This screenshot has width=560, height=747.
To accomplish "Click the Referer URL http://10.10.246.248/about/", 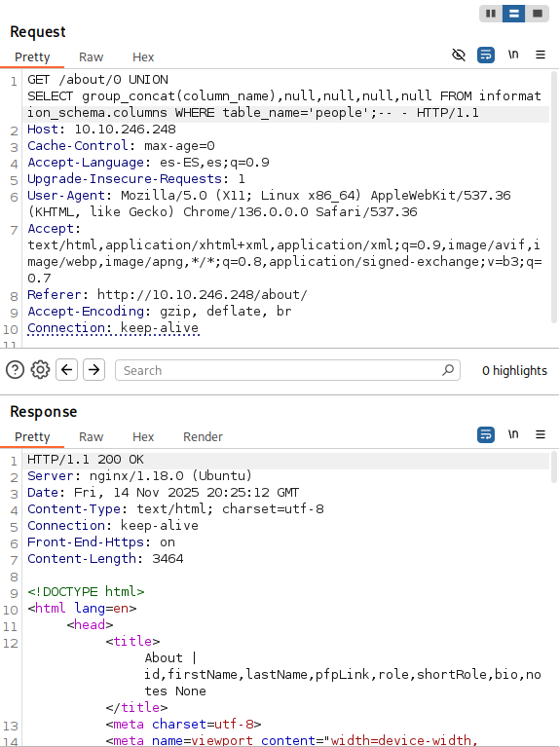I will tap(203, 294).
